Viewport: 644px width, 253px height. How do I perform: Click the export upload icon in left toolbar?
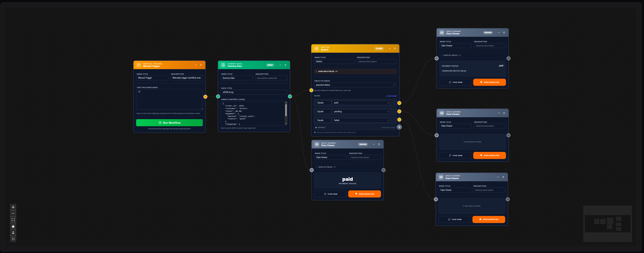tap(13, 233)
